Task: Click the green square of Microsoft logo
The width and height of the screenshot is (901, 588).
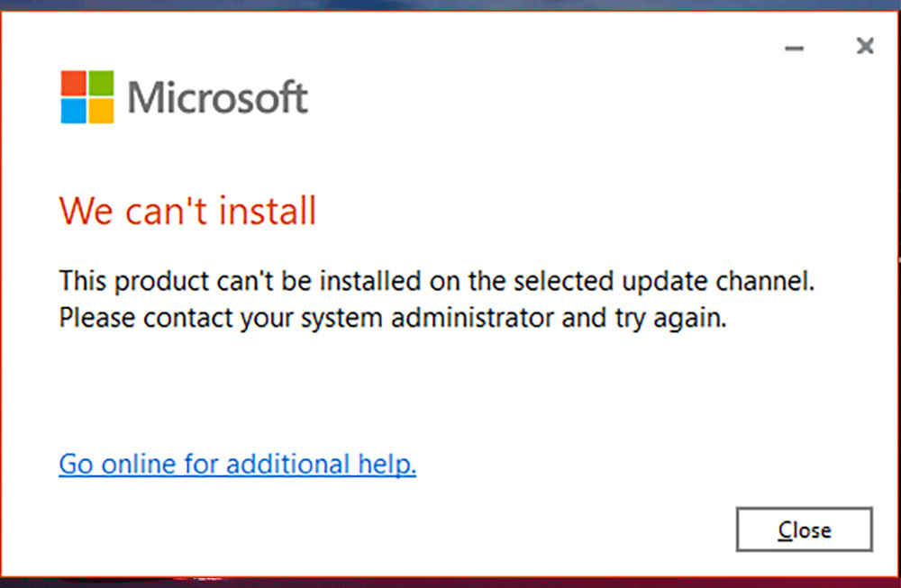Action: [101, 84]
